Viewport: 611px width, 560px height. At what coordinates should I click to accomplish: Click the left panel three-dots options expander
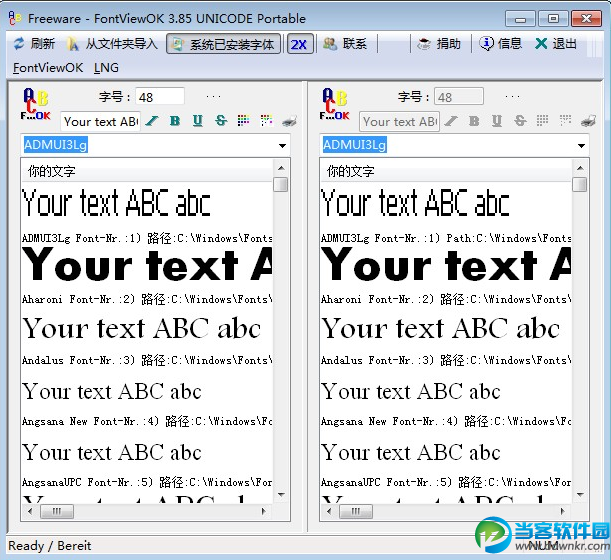click(213, 97)
